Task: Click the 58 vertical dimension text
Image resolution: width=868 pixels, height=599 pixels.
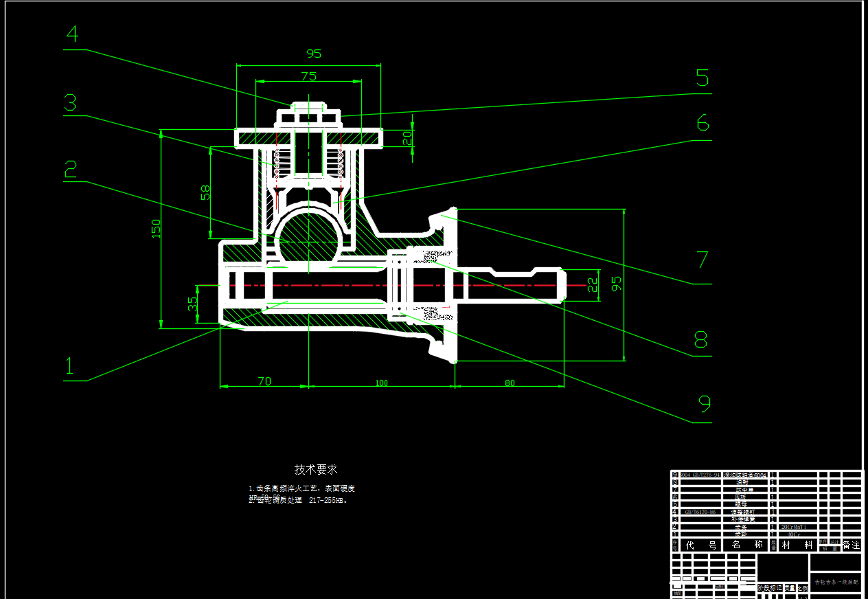Action: [205, 192]
